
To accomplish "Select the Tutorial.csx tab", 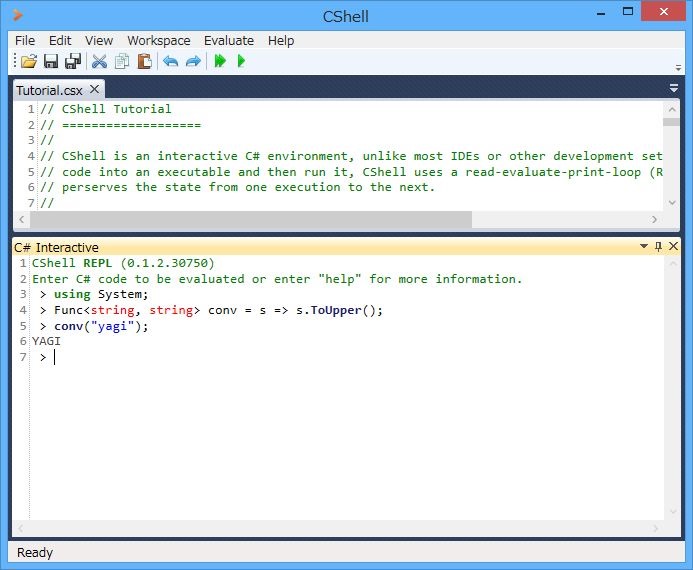I will pyautogui.click(x=49, y=90).
